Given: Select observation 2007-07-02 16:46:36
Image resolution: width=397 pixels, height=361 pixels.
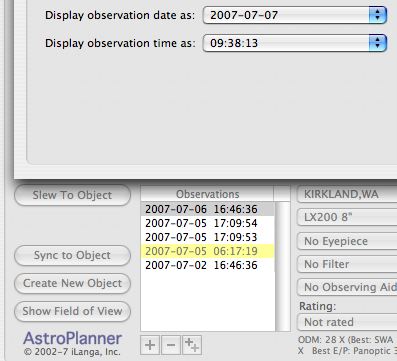Looking at the screenshot, I should [x=208, y=265].
